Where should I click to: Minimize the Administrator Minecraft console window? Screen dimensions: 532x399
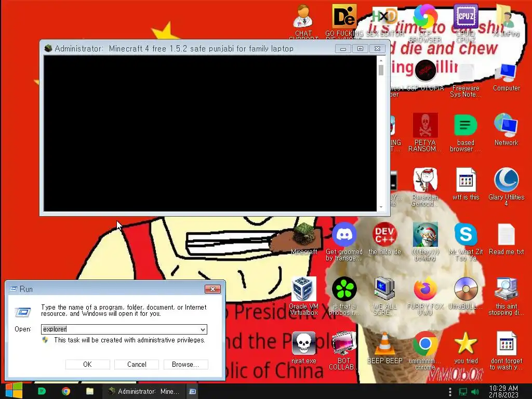point(343,49)
